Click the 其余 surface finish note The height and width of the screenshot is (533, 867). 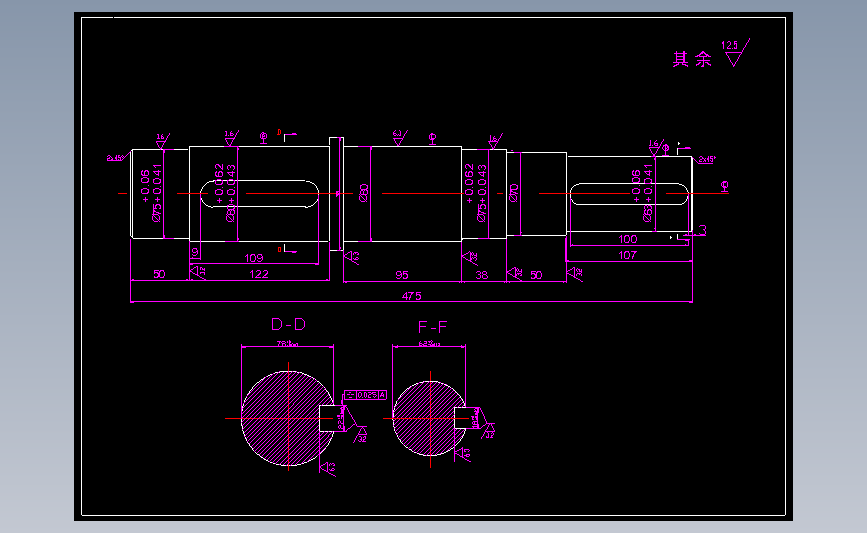tap(692, 59)
